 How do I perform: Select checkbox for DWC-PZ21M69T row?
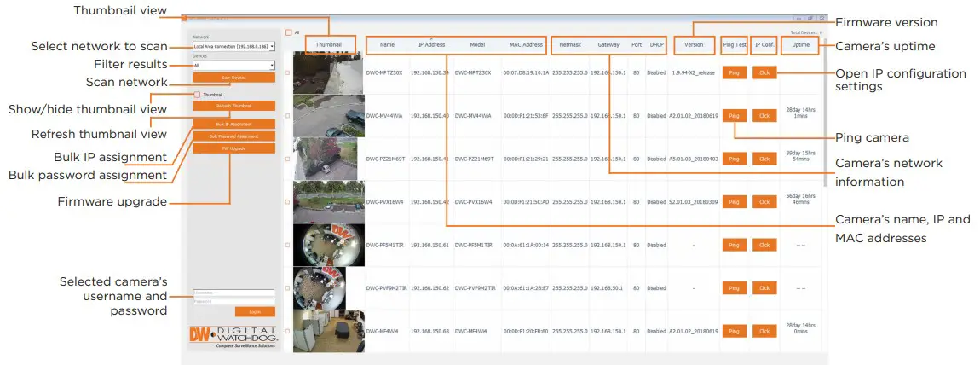287,159
